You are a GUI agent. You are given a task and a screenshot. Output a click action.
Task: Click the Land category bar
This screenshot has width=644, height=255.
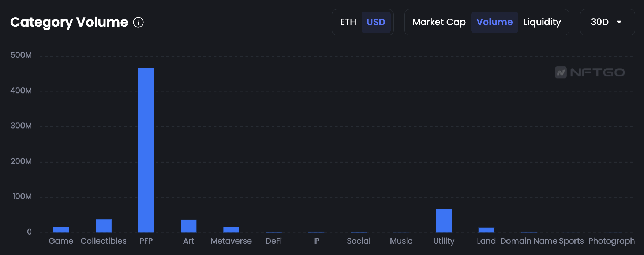486,230
